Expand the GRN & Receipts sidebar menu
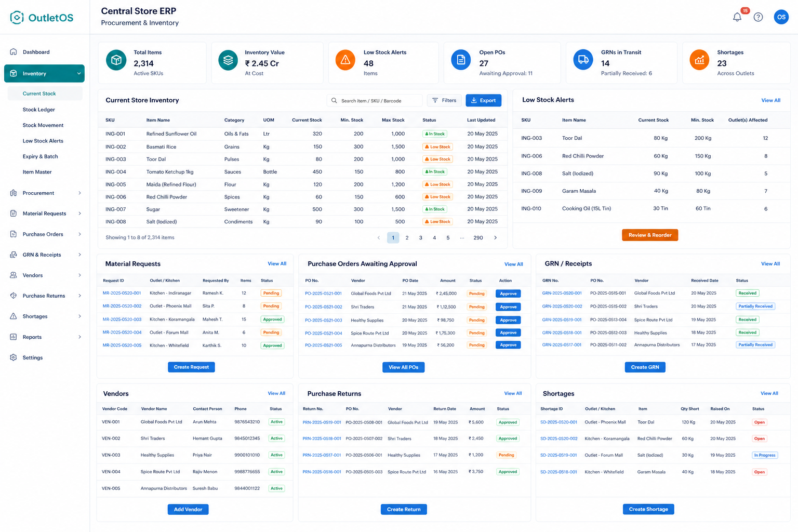This screenshot has width=798, height=532. [79, 255]
